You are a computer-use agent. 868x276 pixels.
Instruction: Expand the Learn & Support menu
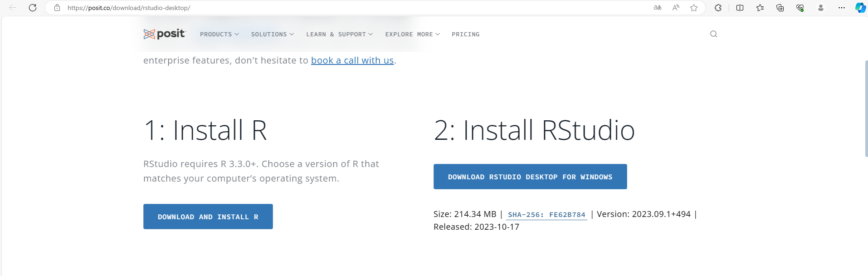coord(340,34)
